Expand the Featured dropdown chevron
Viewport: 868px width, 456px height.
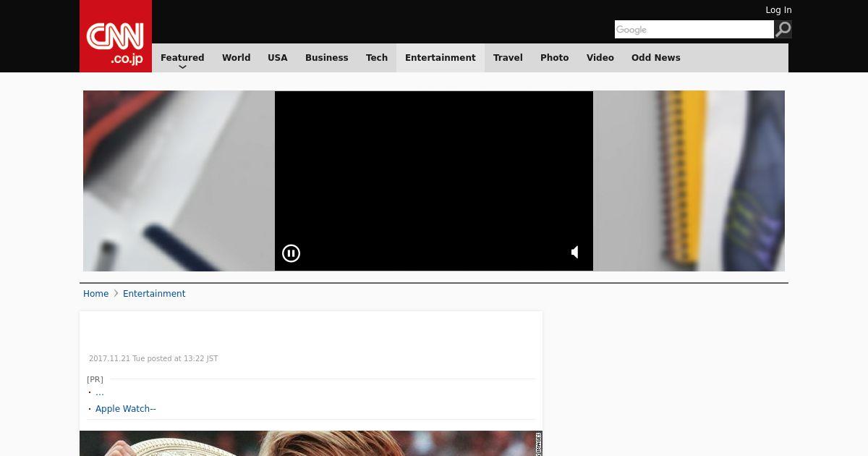coord(182,67)
